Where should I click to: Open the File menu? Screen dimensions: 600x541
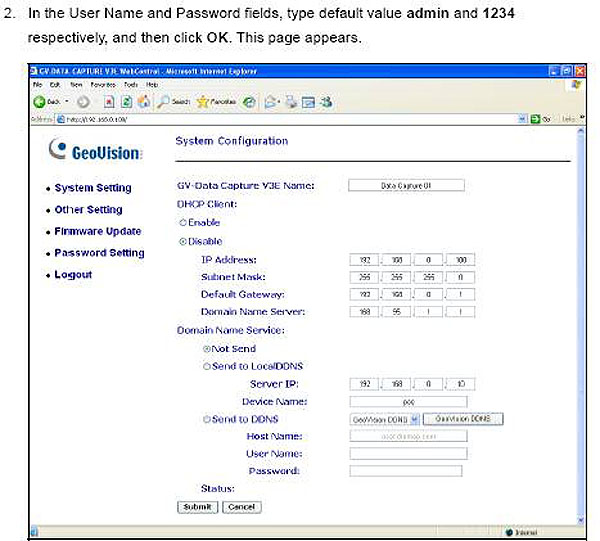pos(38,85)
